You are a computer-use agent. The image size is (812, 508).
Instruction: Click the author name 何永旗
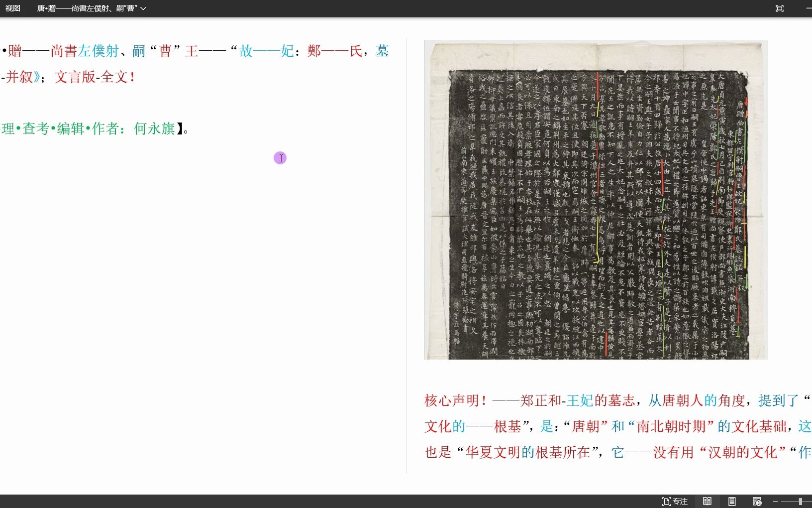coord(154,128)
